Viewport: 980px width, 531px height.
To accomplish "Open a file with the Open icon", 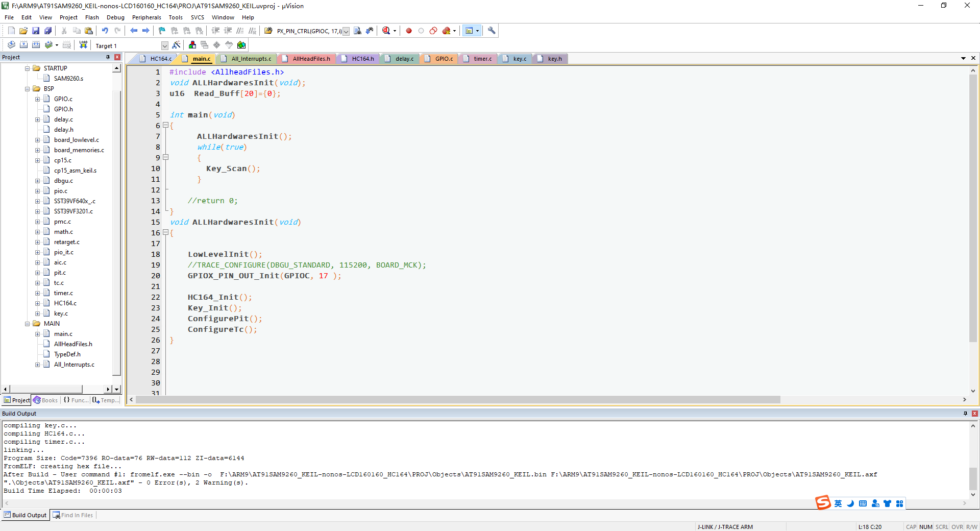I will (23, 31).
